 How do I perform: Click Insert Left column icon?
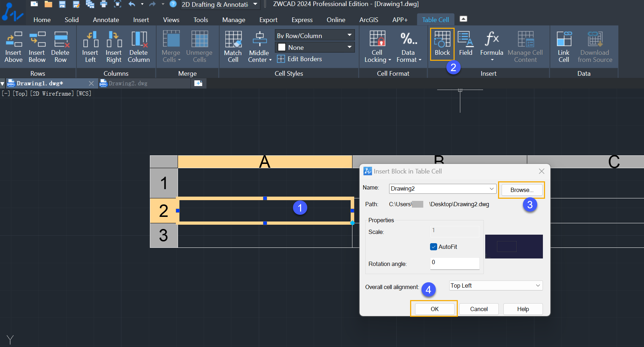pos(90,47)
